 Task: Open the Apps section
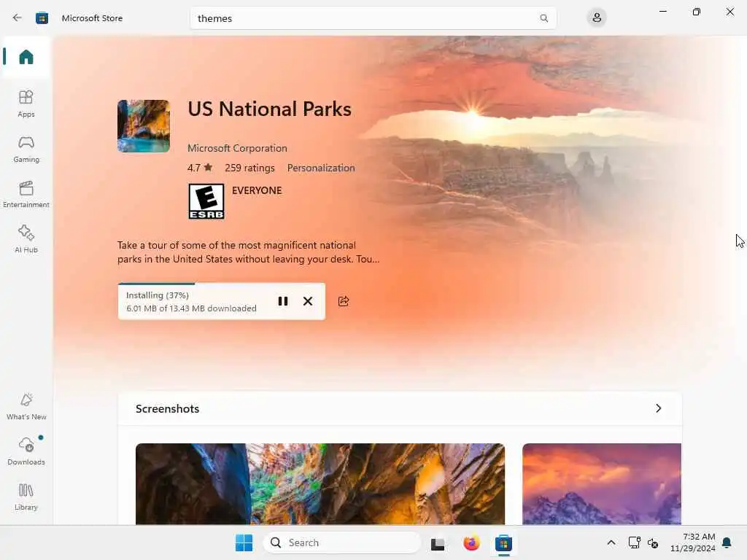tap(26, 104)
